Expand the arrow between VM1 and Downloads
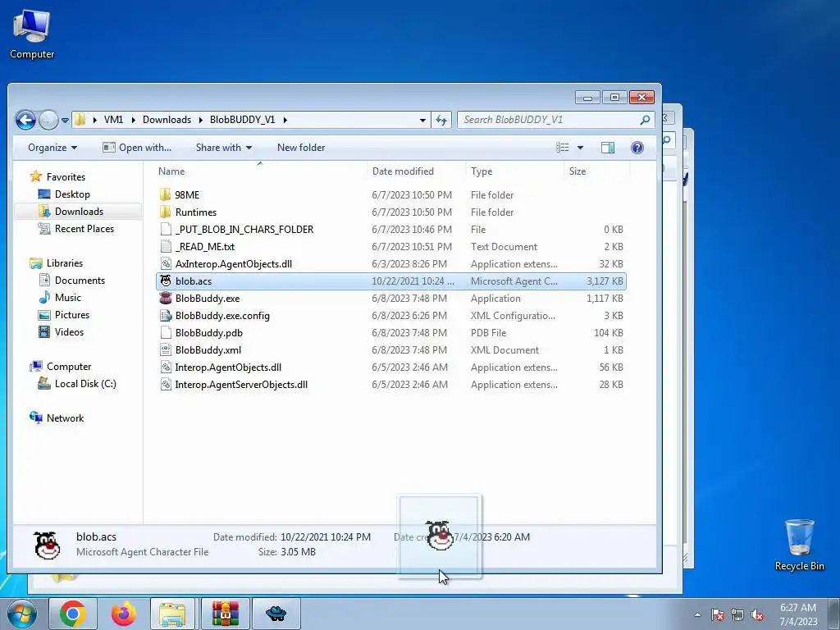This screenshot has height=630, width=840. click(x=134, y=120)
